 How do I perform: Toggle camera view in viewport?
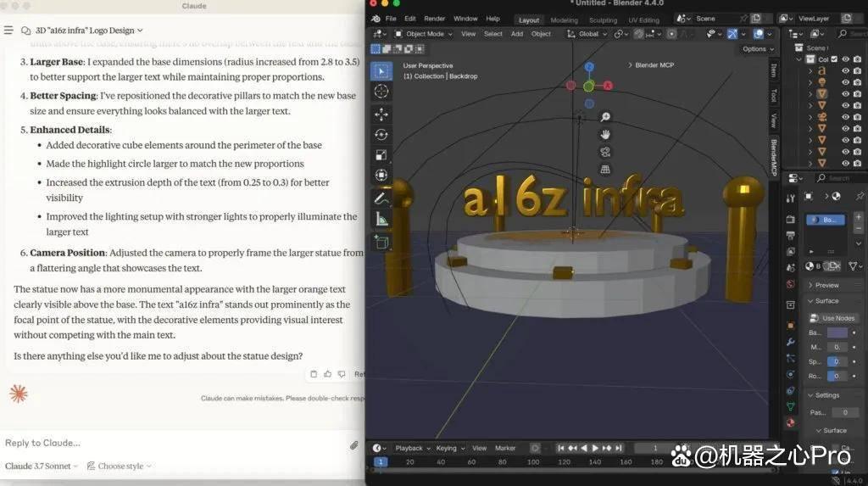605,152
